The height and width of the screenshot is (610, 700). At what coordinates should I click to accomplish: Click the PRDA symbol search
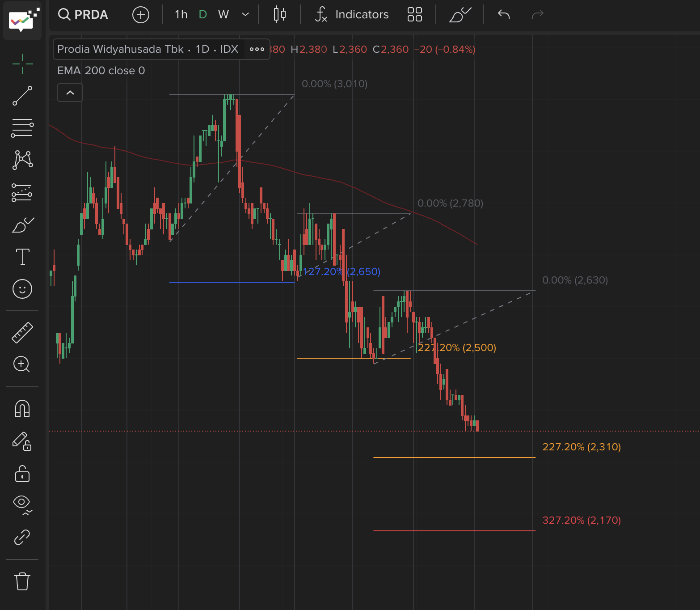pyautogui.click(x=84, y=14)
